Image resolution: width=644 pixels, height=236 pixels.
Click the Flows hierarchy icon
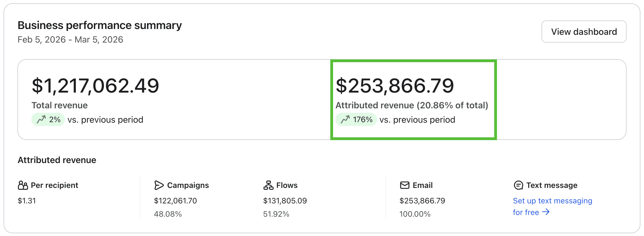coord(268,185)
